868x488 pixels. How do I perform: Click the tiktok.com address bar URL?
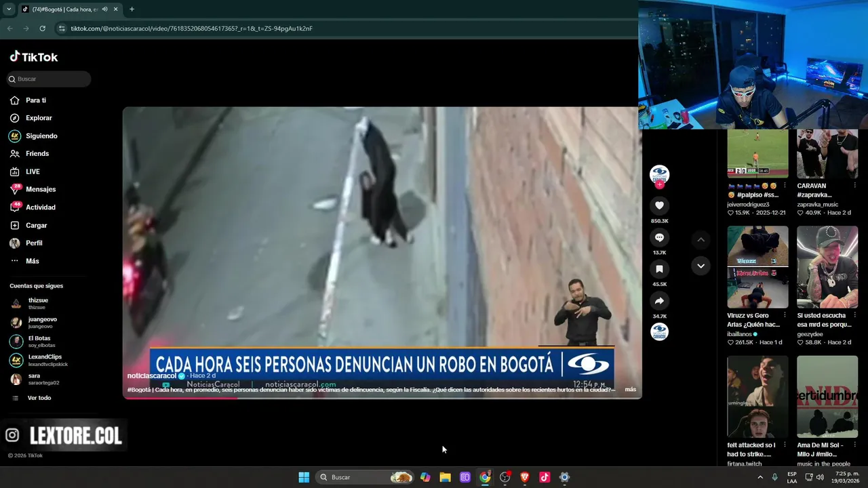pos(192,28)
